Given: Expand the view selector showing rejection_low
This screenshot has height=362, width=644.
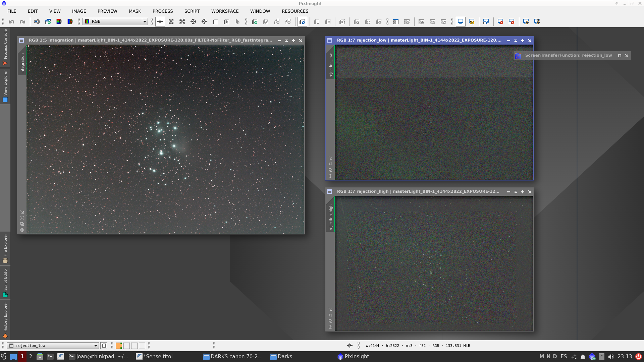Looking at the screenshot, I should (x=96, y=346).
